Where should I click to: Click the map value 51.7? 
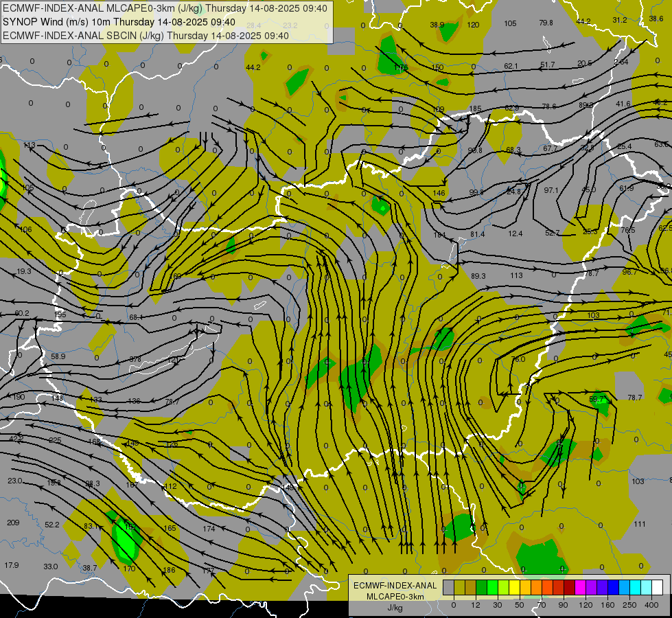click(547, 65)
